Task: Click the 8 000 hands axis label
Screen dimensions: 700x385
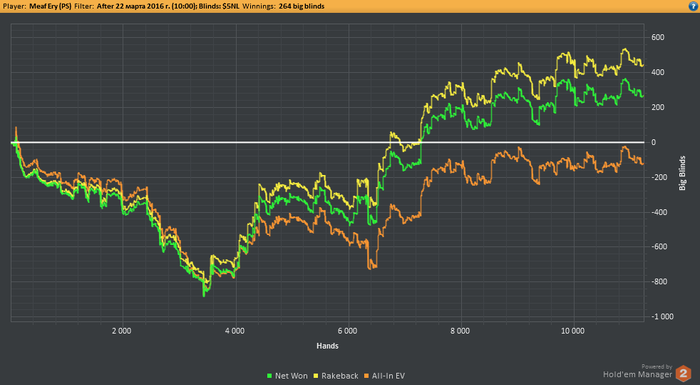Action: pyautogui.click(x=460, y=331)
